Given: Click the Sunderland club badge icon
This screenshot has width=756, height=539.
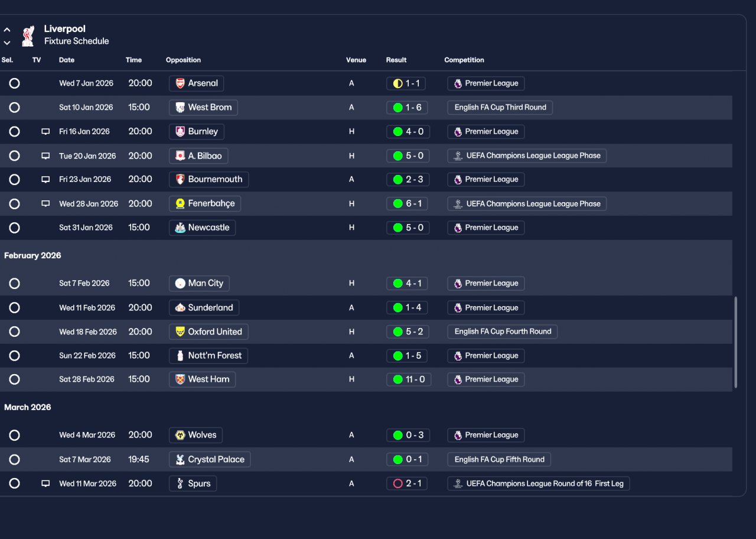Looking at the screenshot, I should [x=180, y=308].
